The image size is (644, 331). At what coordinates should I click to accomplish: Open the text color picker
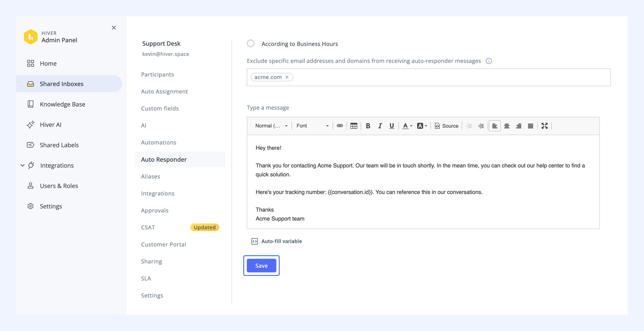407,126
